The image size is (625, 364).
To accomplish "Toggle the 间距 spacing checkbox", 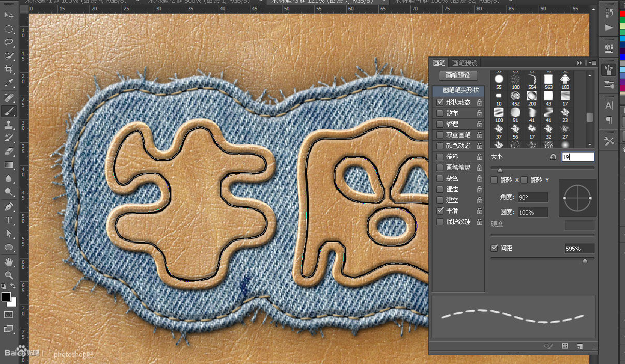I will 494,248.
